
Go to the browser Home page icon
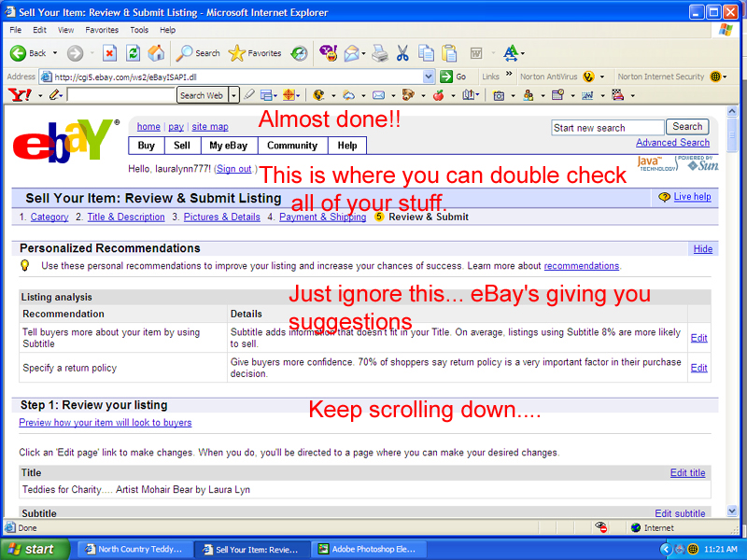tap(156, 53)
